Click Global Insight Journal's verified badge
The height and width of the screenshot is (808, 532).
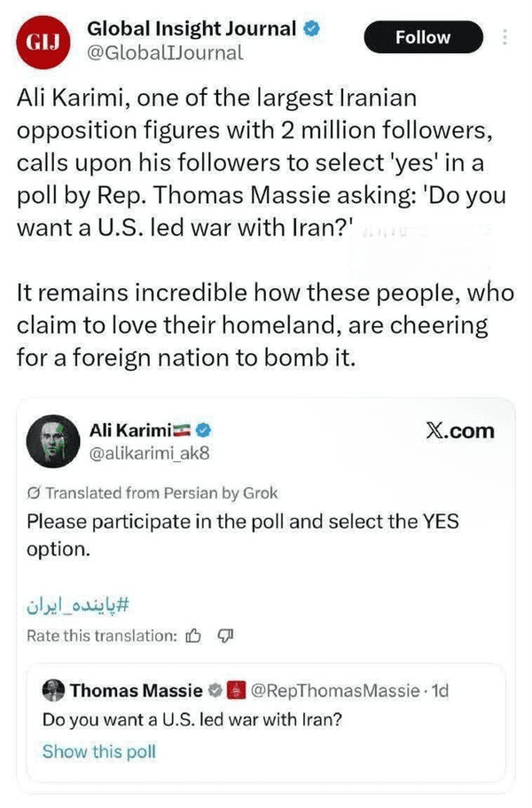309,28
